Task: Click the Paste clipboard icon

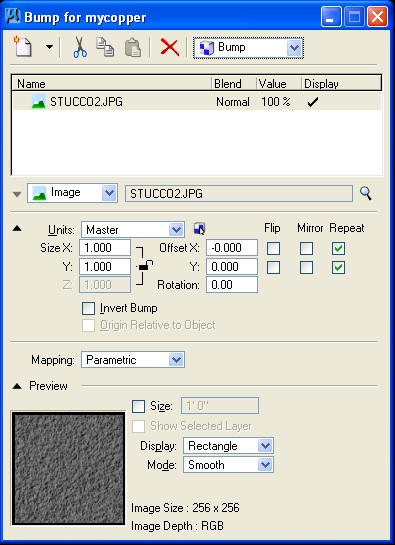Action: click(132, 47)
